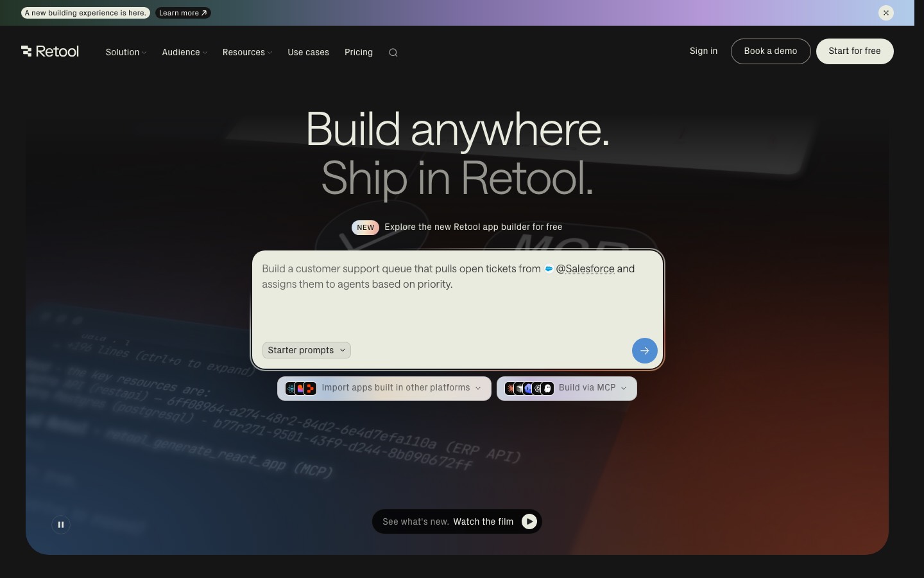Open Import apps built in other platforms dropdown

(384, 388)
